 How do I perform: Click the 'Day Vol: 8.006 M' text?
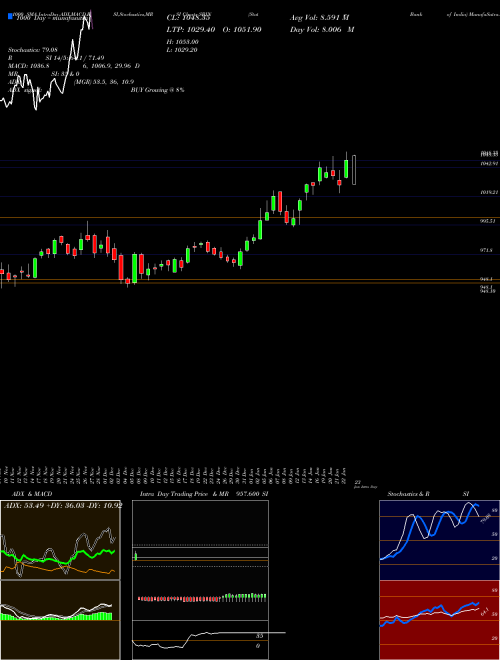pos(322,29)
